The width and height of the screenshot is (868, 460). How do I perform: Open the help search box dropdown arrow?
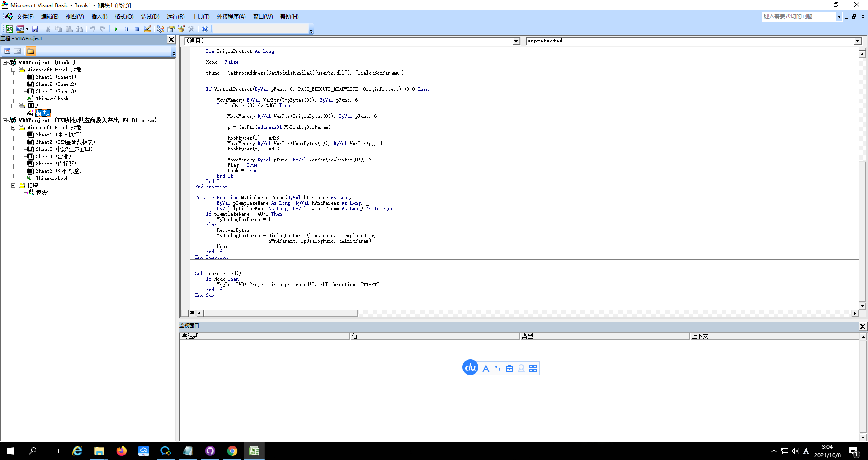pos(839,16)
